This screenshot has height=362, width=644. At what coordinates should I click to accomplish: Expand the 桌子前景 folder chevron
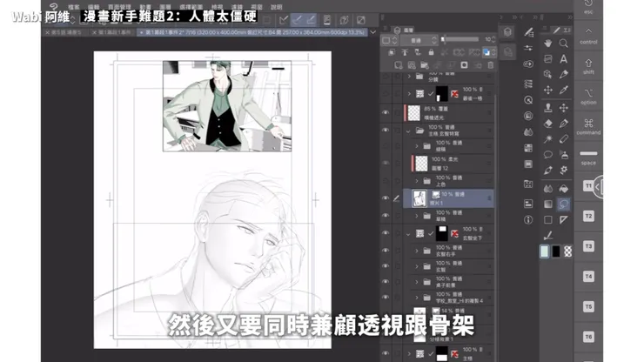(x=417, y=282)
